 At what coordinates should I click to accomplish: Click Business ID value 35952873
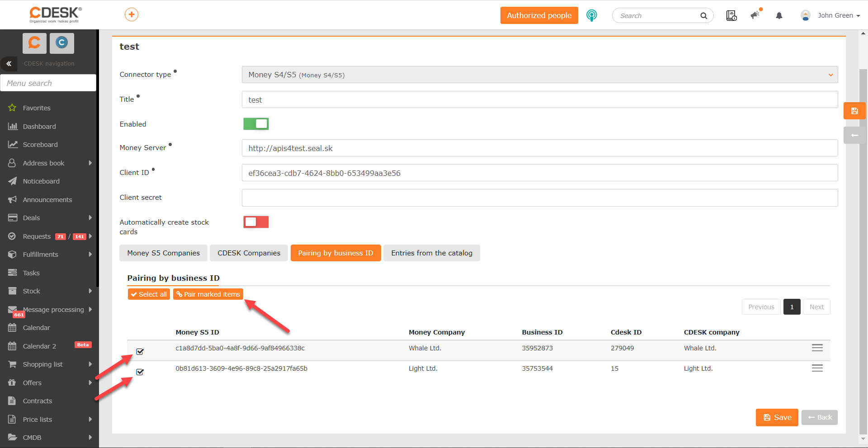click(538, 348)
